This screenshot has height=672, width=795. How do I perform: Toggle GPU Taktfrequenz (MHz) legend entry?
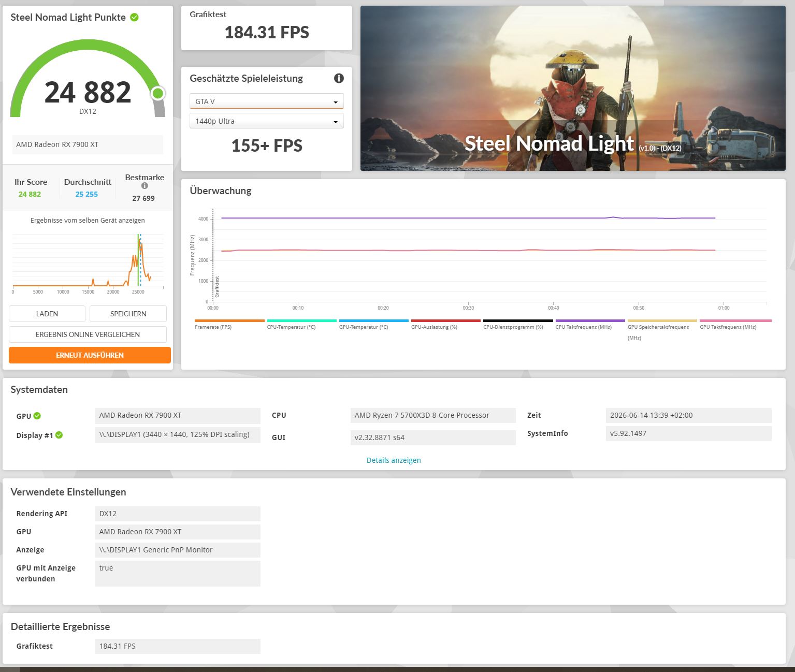(735, 324)
